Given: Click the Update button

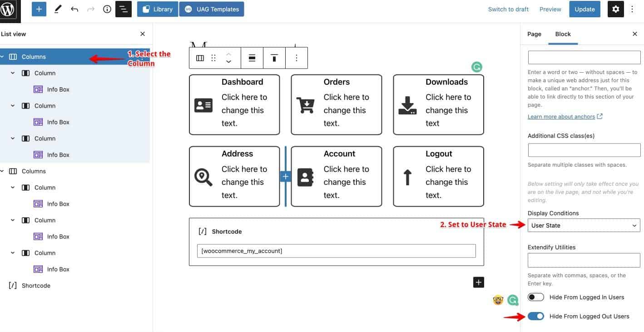Looking at the screenshot, I should (585, 9).
